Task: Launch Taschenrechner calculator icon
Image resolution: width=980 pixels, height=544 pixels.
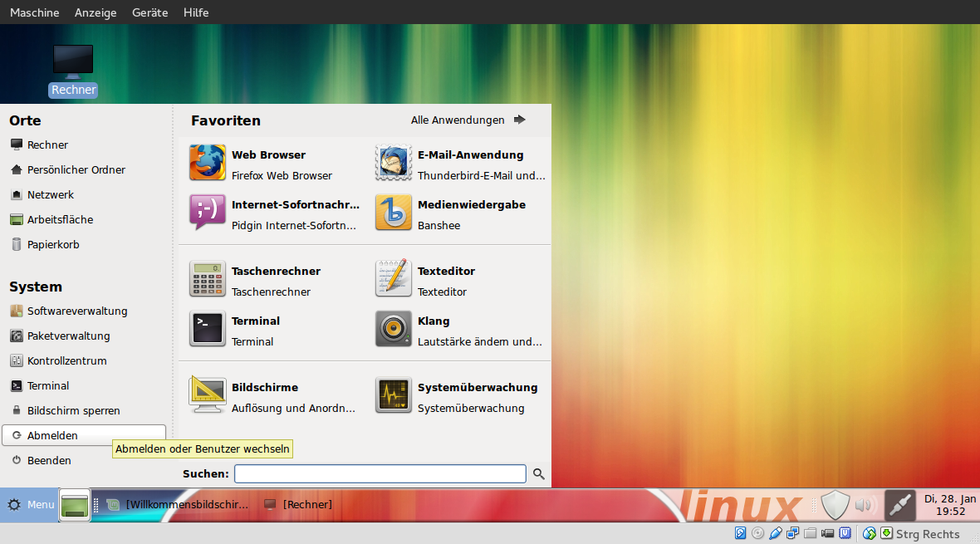Action: click(208, 279)
